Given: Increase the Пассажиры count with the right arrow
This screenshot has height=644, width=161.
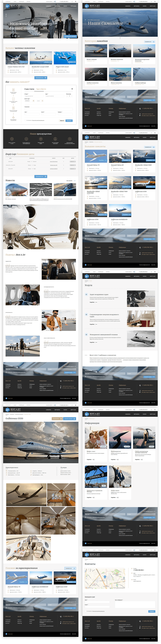Looking at the screenshot, I should tap(72, 96).
